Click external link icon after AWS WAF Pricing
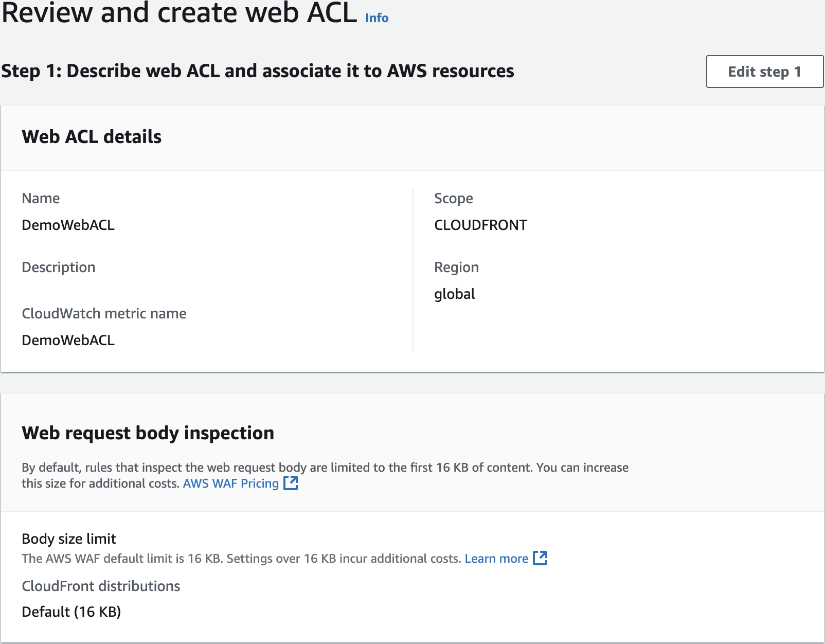 [x=291, y=483]
